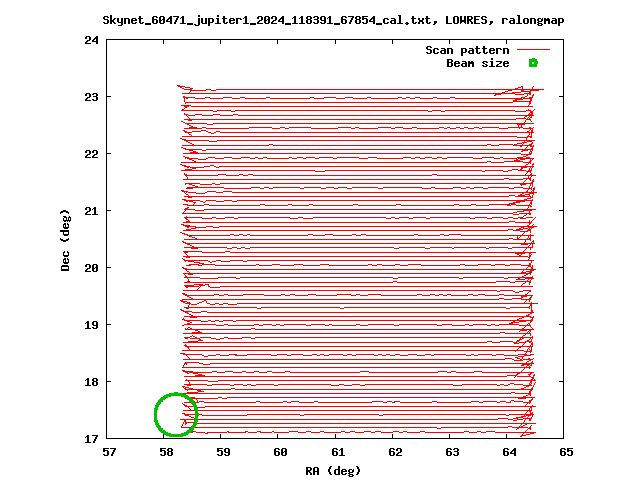Click the RA axis tick label 57
This screenshot has width=640, height=480.
point(109,452)
